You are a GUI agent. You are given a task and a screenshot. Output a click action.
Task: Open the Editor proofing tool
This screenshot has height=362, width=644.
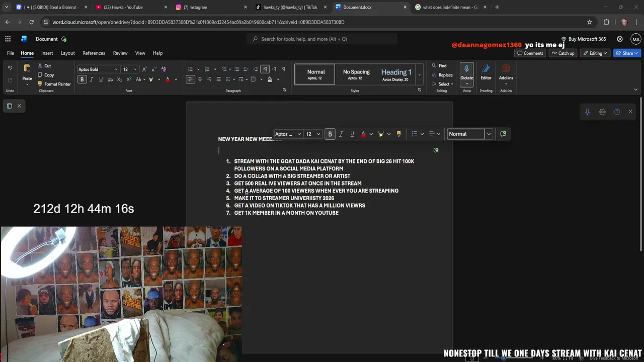pos(486,72)
